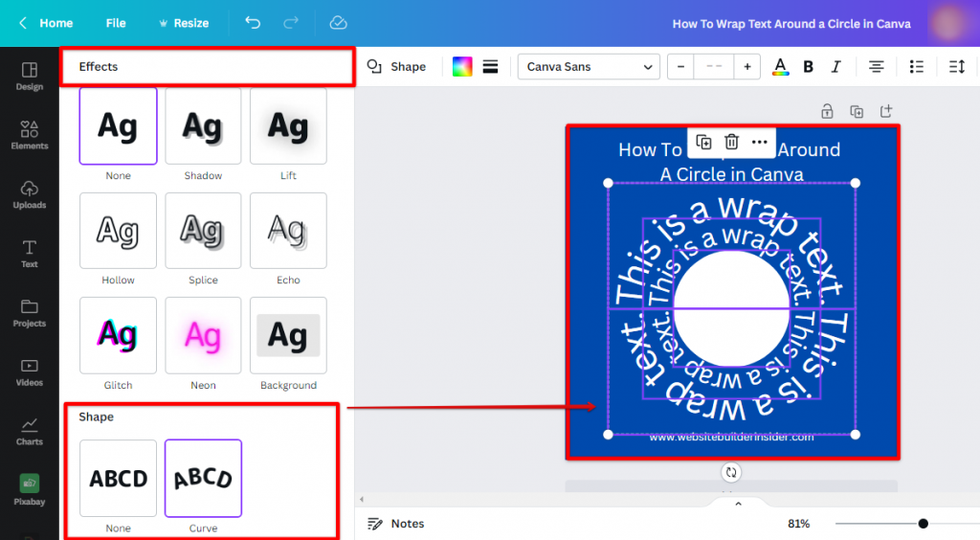Click the bottom-right selection handle
The height and width of the screenshot is (540, 980).
(855, 435)
